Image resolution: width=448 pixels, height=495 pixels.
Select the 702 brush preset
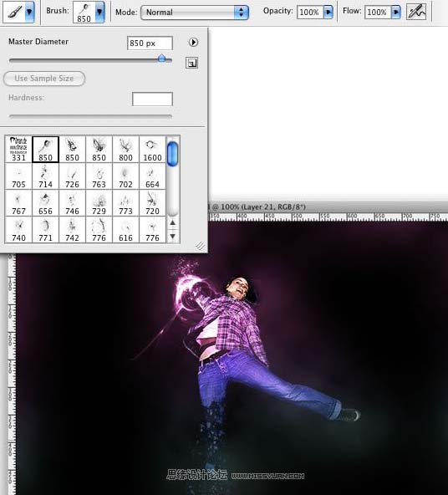pos(125,176)
